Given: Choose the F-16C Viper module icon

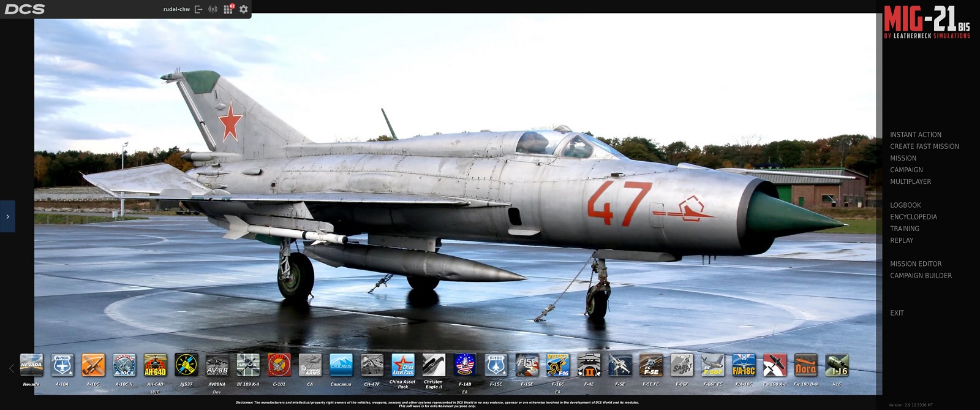Looking at the screenshot, I should tap(557, 365).
